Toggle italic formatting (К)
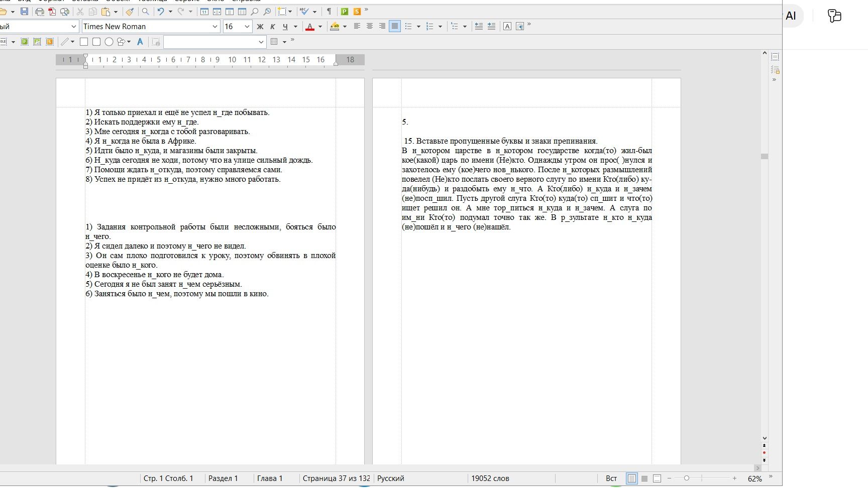868x488 pixels. point(273,27)
